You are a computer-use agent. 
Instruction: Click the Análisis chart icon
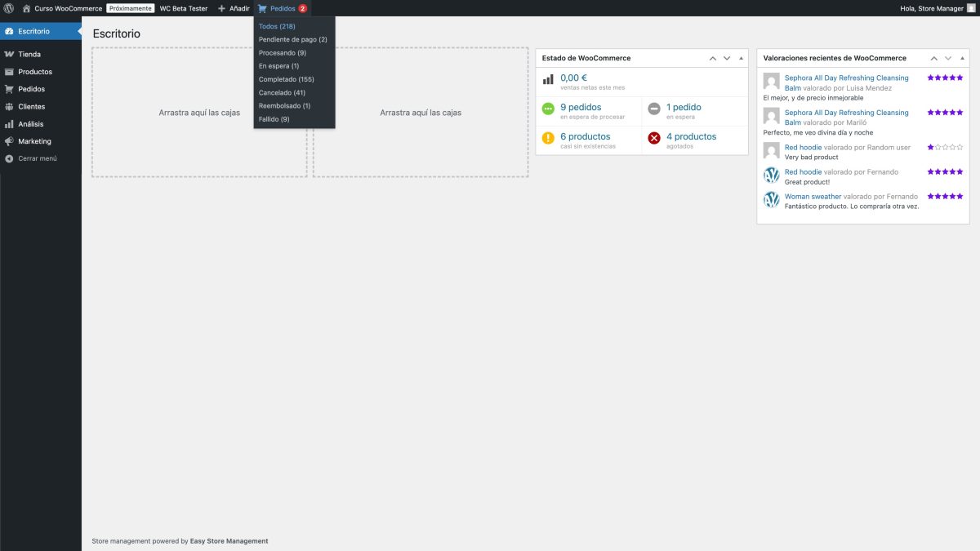[x=8, y=123]
